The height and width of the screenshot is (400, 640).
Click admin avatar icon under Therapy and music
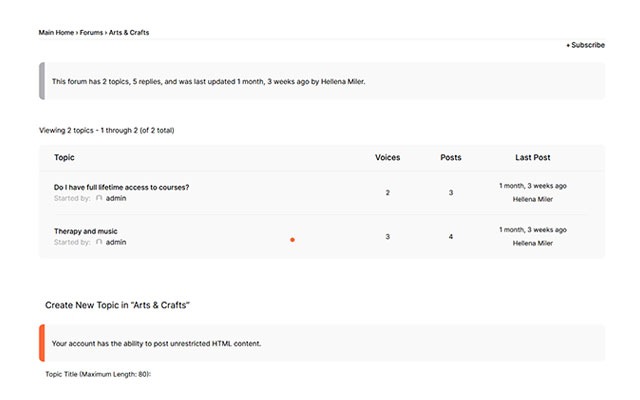[x=99, y=242]
